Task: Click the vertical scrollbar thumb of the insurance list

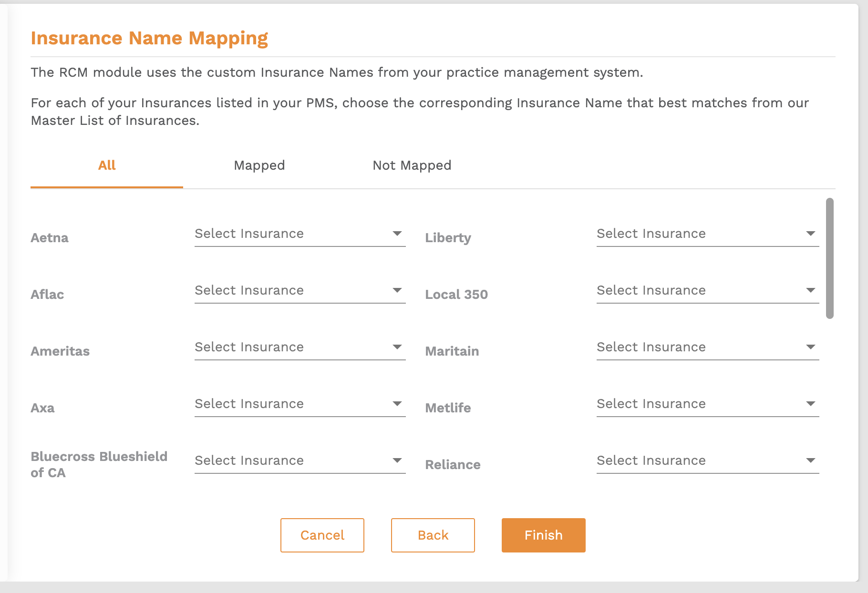Action: pyautogui.click(x=830, y=258)
